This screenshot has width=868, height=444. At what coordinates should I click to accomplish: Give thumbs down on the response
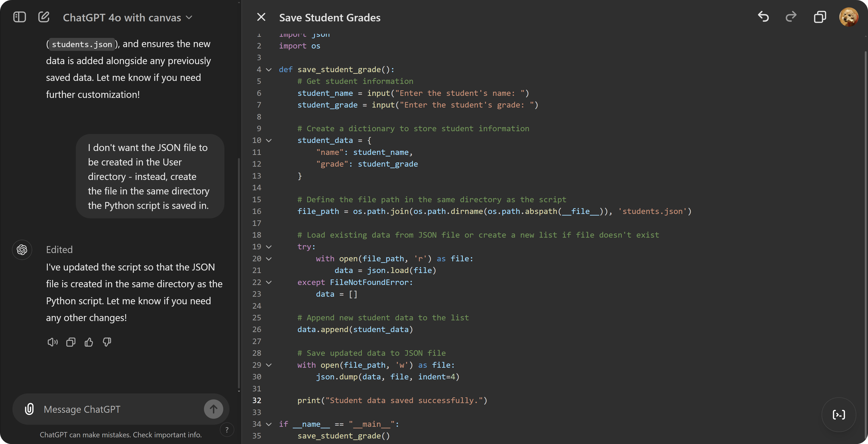pyautogui.click(x=106, y=342)
